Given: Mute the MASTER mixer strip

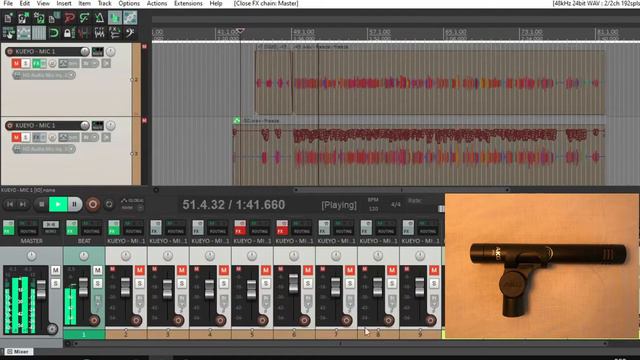Looking at the screenshot, I should (x=56, y=270).
